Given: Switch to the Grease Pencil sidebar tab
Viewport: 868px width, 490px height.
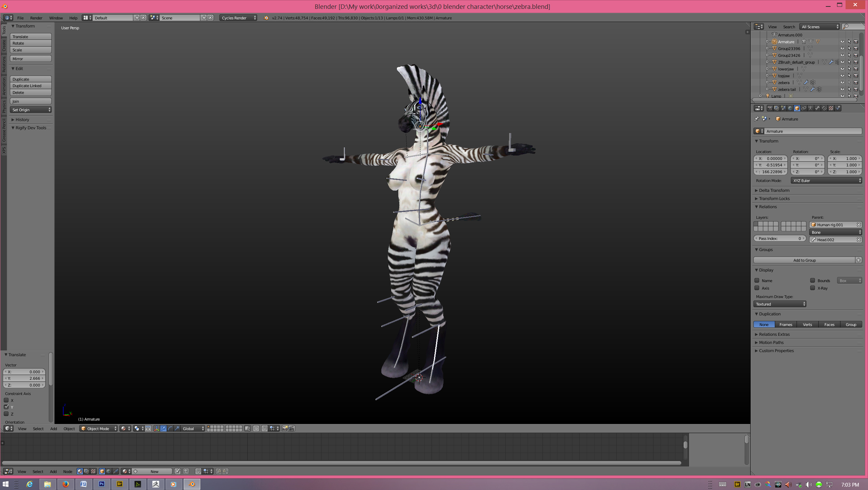Looking at the screenshot, I should pos(4,130).
